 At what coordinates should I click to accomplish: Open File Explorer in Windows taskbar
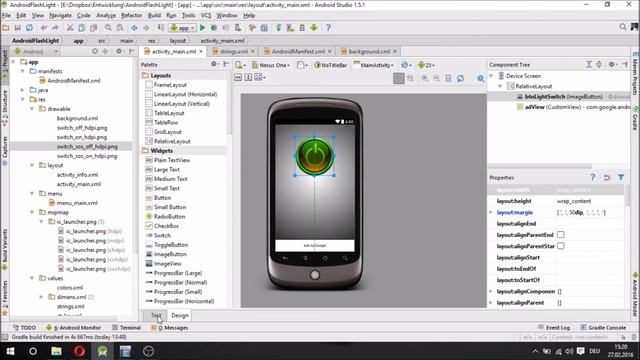pyautogui.click(x=56, y=351)
